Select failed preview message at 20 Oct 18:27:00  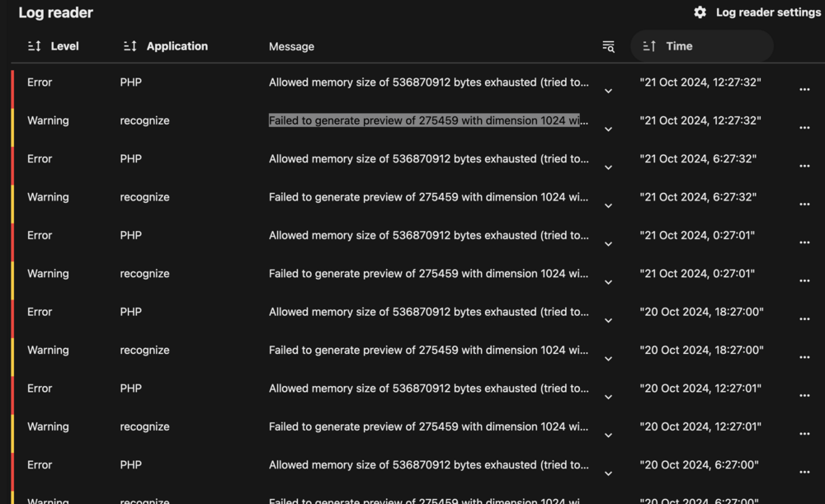428,350
